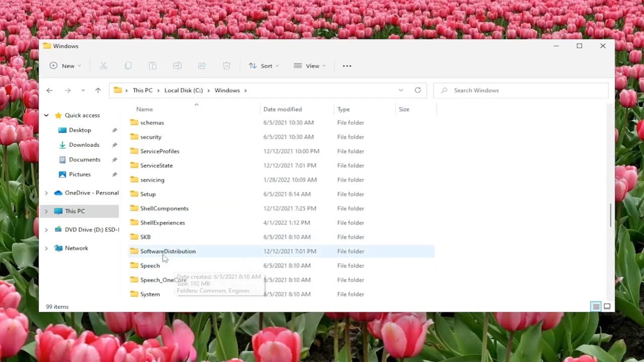Open the See more ellipsis menu
Image resolution: width=644 pixels, height=362 pixels.
point(347,66)
